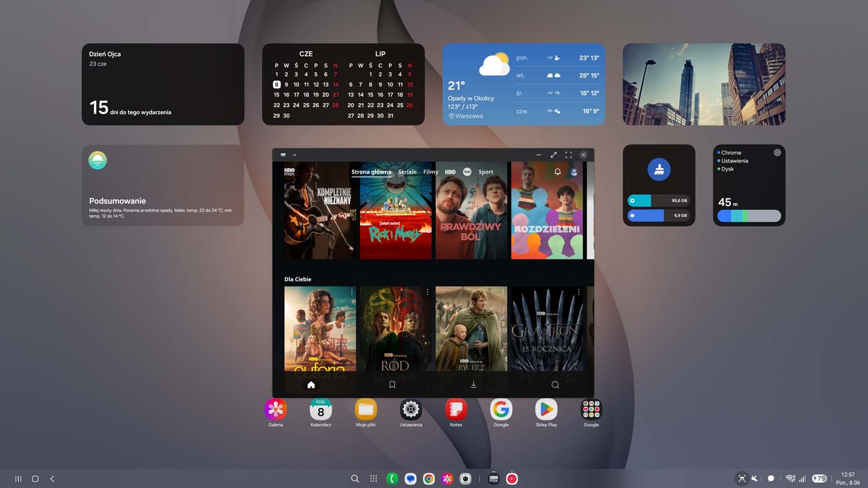This screenshot has height=488, width=868.
Task: Tap the home navigation button
Action: point(35,479)
